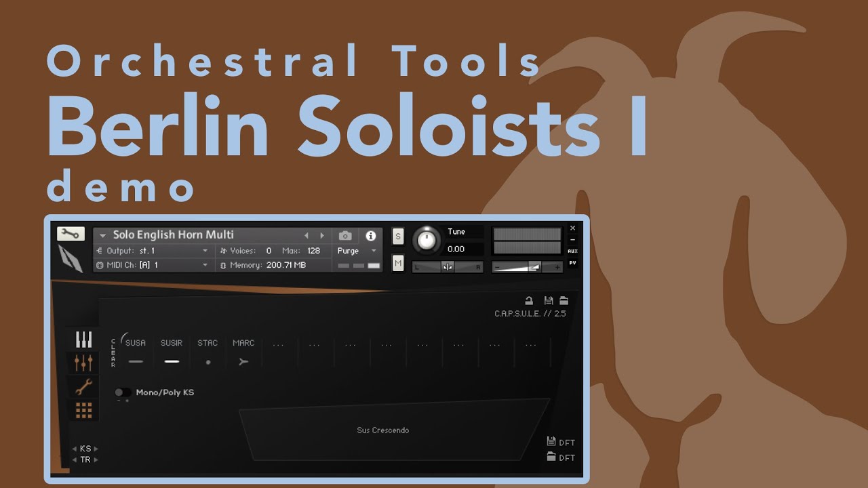Minimize the instrument view with the minus button

click(572, 239)
